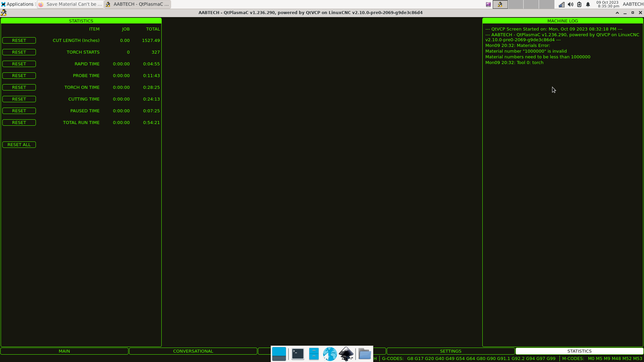Go to the SETTINGS tab
644x362 pixels.
point(451,351)
